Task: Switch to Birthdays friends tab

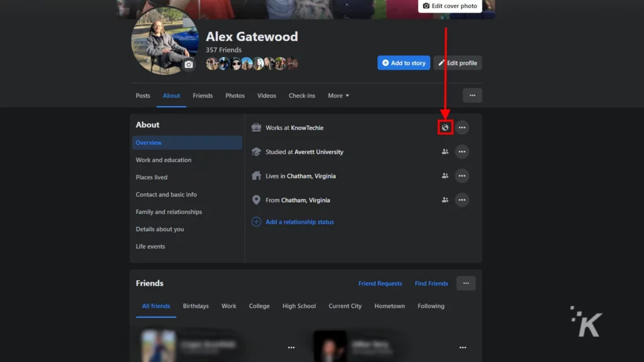Action: coord(196,306)
